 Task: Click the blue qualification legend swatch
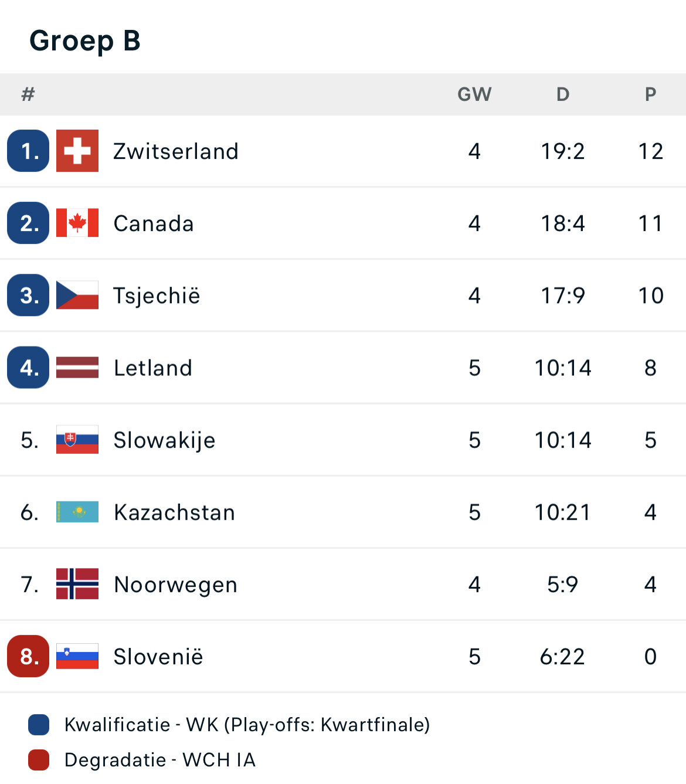click(39, 725)
